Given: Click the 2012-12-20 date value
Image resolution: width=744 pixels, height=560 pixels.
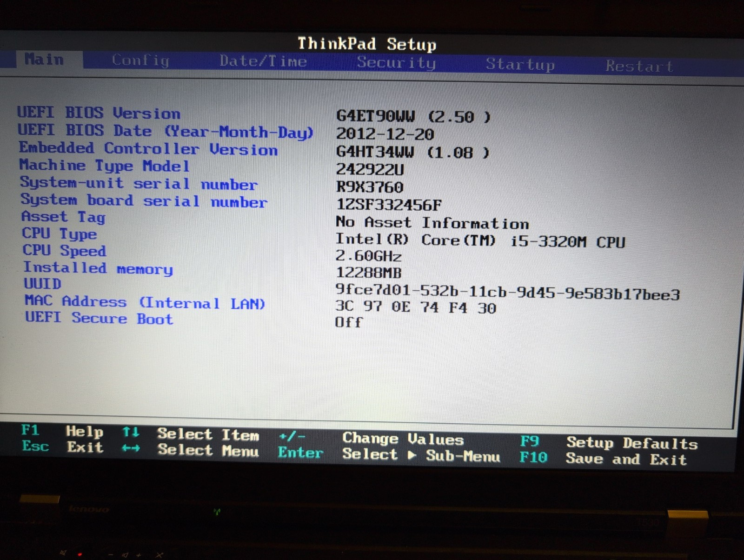Looking at the screenshot, I should point(385,134).
